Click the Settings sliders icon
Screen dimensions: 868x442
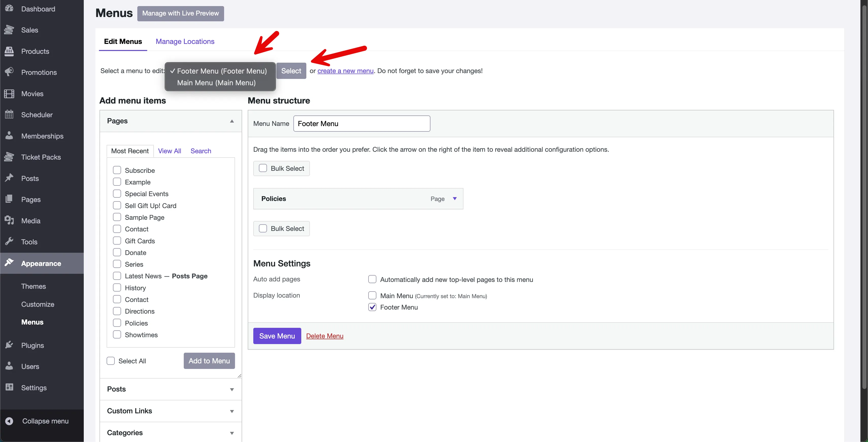coord(9,387)
